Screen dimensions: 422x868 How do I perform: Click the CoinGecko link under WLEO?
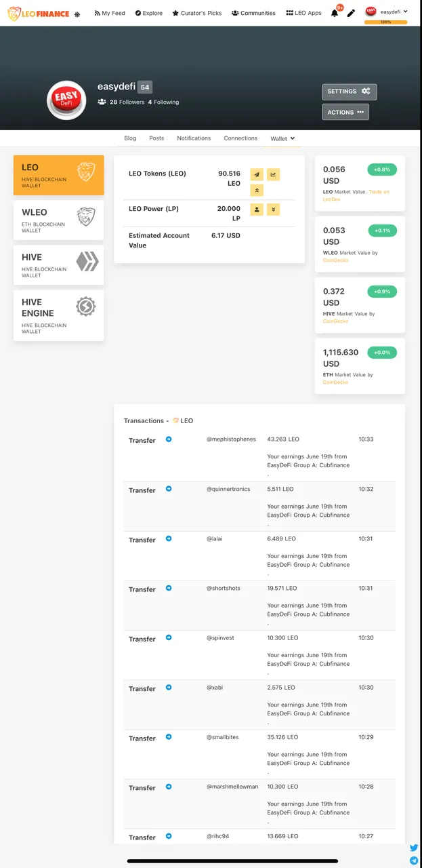(335, 260)
